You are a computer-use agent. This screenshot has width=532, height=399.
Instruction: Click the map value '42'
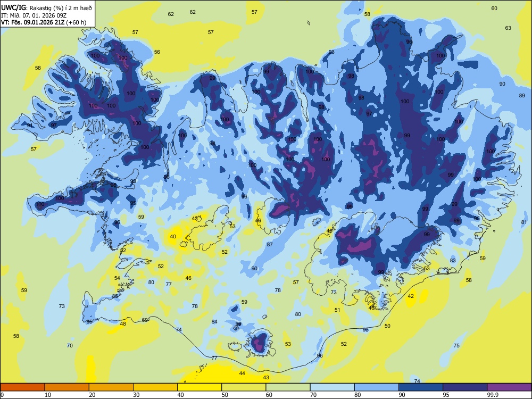(411, 296)
